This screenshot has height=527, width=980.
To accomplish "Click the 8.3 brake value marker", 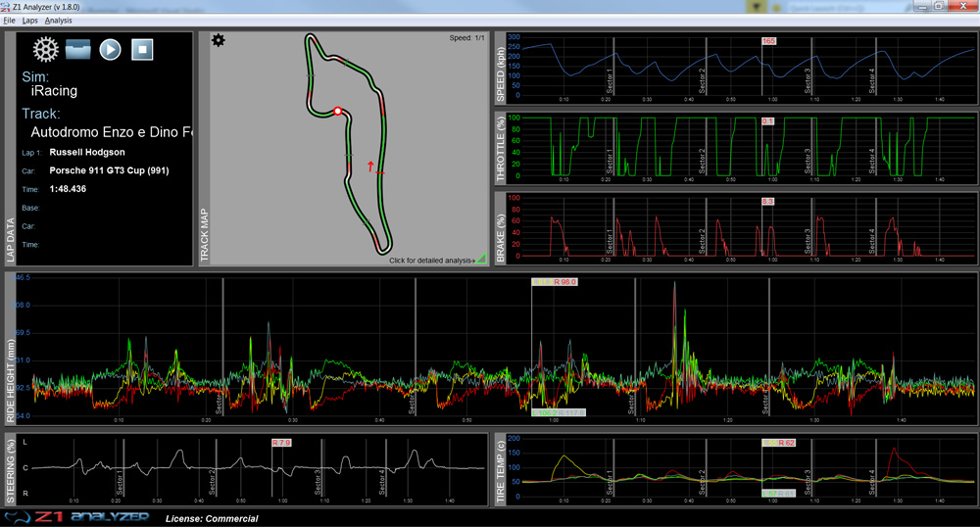I will [x=768, y=202].
